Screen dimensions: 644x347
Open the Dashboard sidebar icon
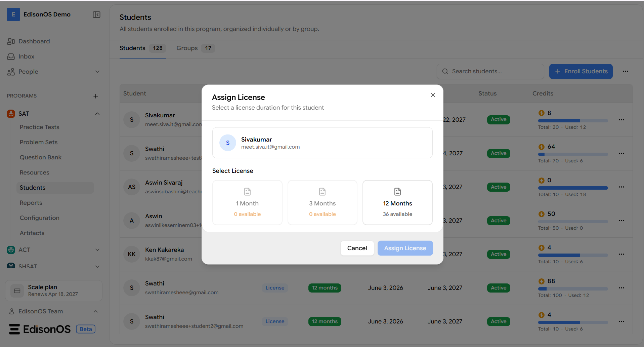tap(11, 41)
